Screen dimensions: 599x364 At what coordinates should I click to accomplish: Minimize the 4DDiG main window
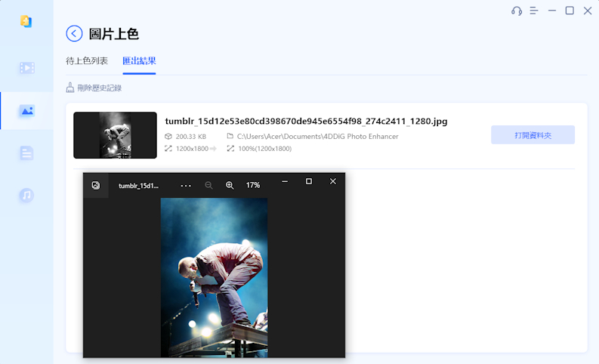(x=552, y=11)
